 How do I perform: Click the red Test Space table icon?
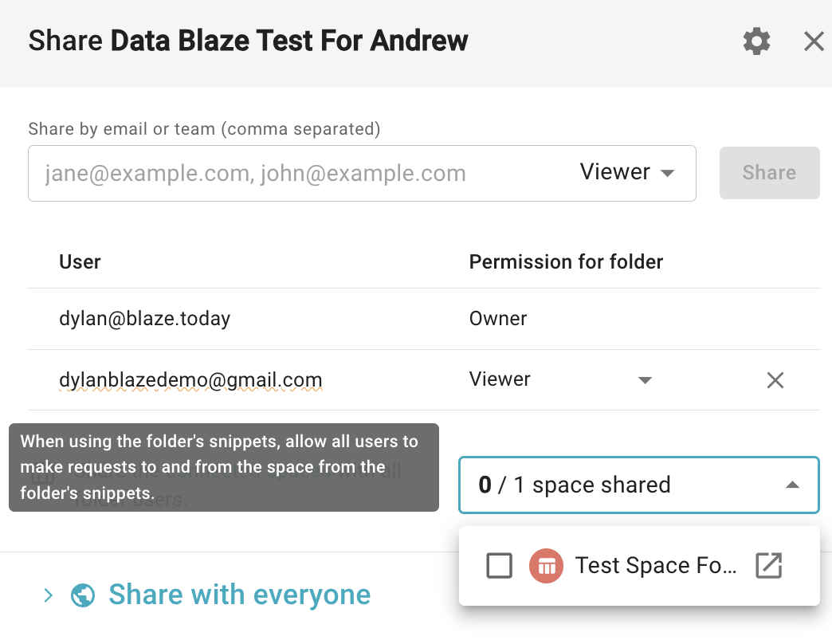(546, 566)
